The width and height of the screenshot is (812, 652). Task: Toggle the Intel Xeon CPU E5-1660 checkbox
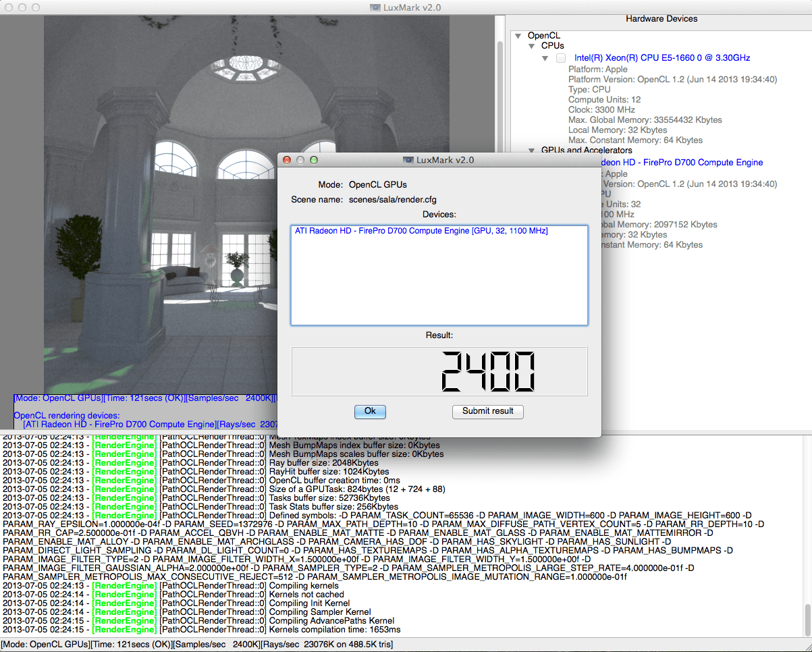[561, 59]
